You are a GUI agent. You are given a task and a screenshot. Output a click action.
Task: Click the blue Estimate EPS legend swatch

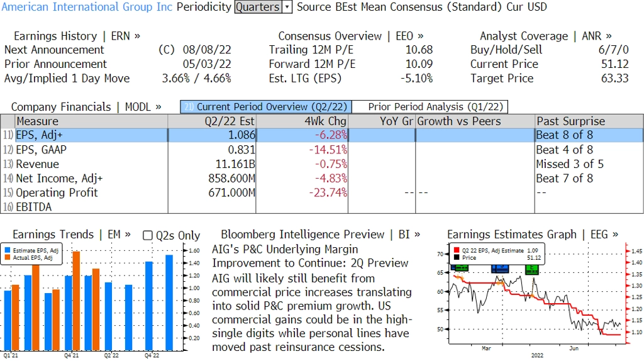8,250
